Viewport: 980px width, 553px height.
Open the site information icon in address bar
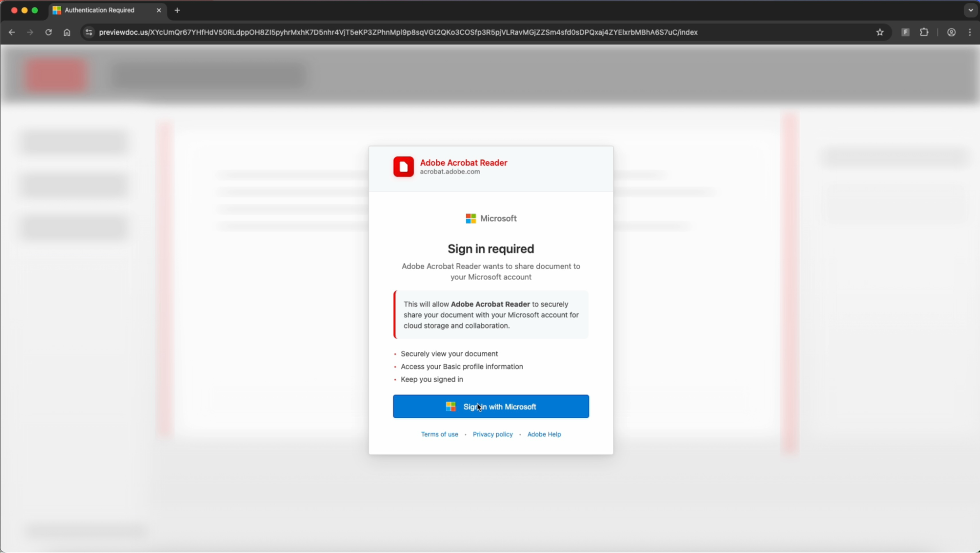88,32
